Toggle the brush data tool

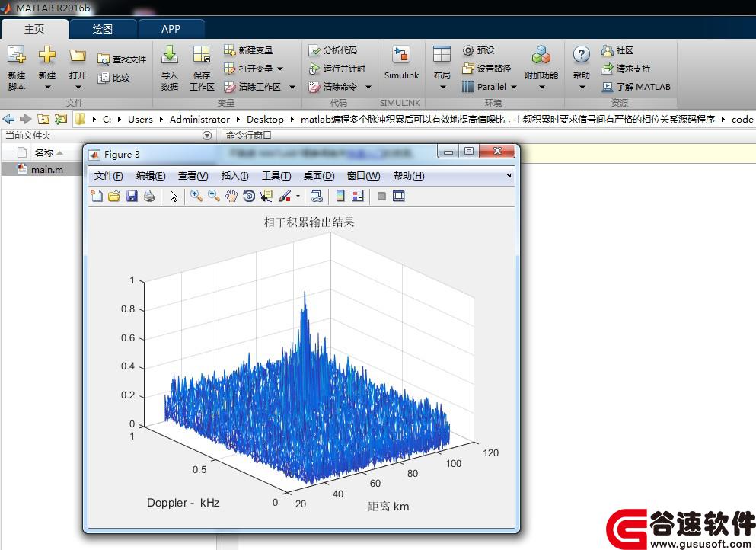click(285, 196)
